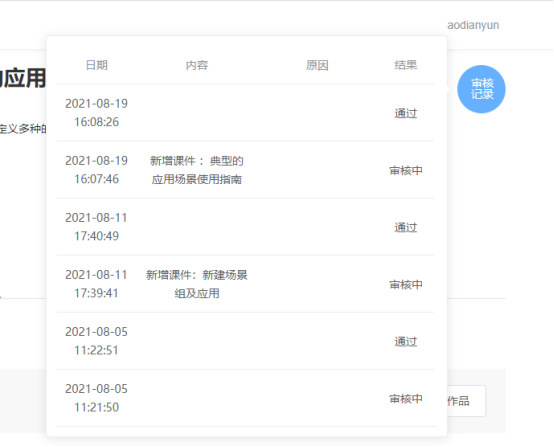This screenshot has width=554, height=447.
Task: Select the 2021-08-11 17:40:49 record date
Action: tap(96, 227)
